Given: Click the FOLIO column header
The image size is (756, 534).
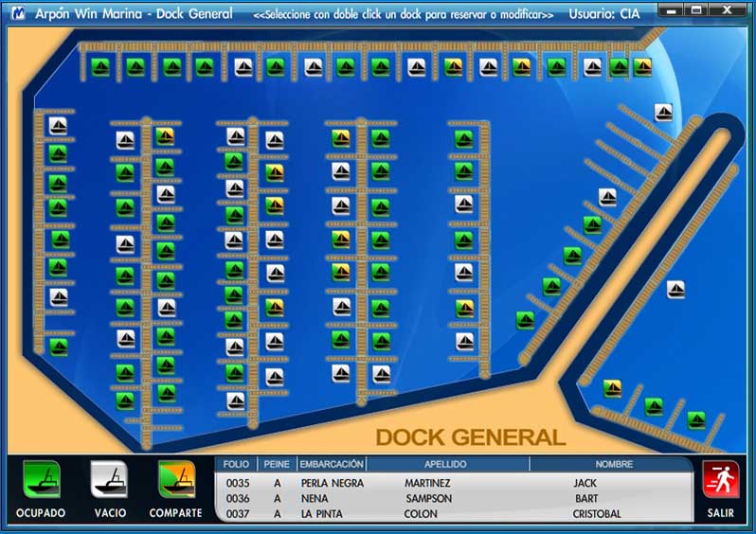Looking at the screenshot, I should tap(236, 464).
